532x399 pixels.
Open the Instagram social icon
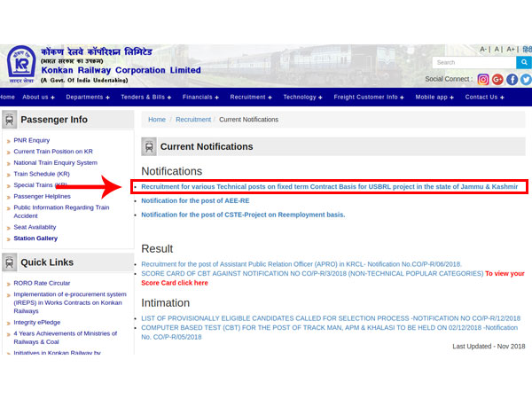point(483,80)
